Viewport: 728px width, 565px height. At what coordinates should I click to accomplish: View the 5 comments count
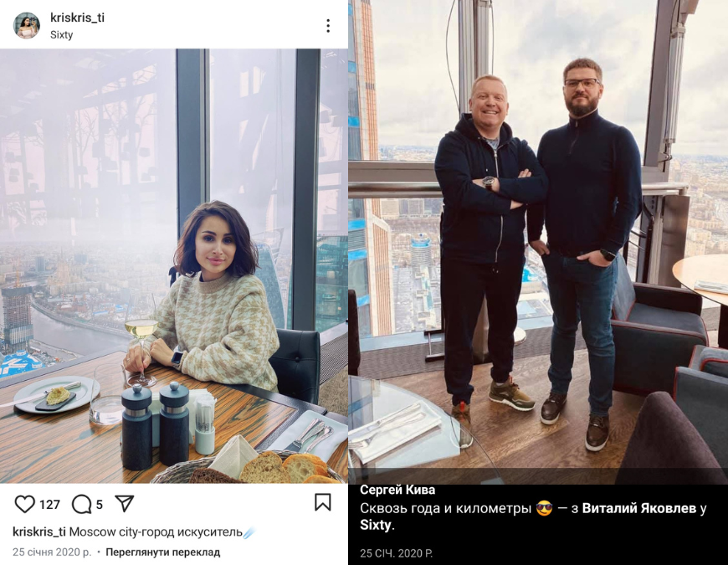99,505
